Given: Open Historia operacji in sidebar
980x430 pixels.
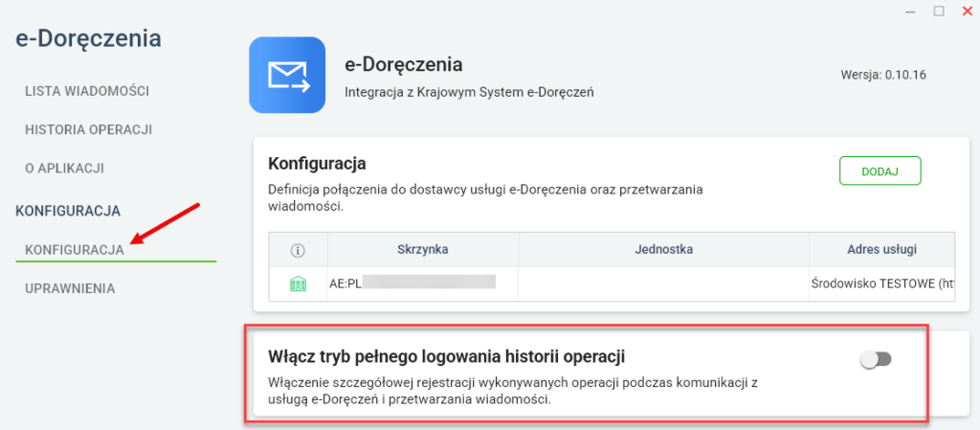Looking at the screenshot, I should (x=89, y=129).
